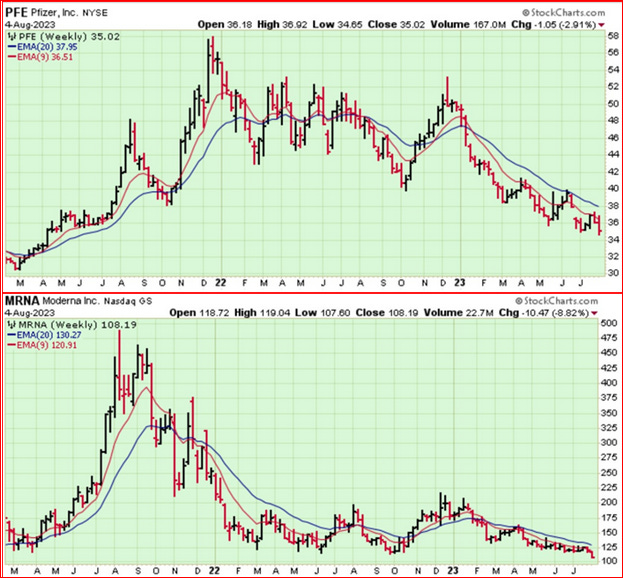This screenshot has height=578, width=623.
Task: Click the 'MRNA (Weekly) 108.19' legend entry
Action: click(x=78, y=325)
